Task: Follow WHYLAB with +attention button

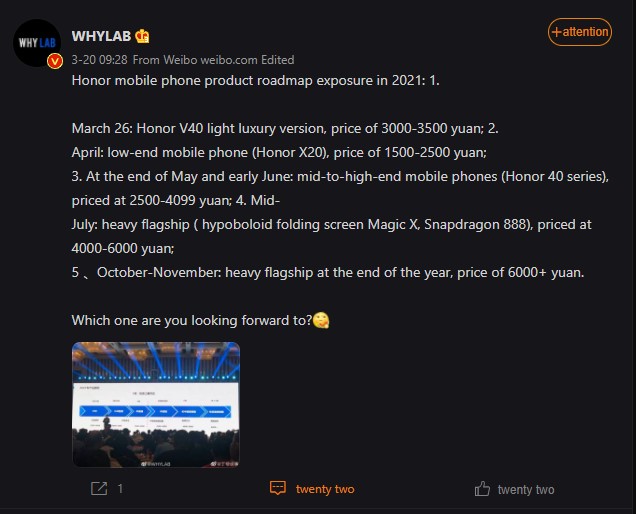Action: click(x=580, y=32)
